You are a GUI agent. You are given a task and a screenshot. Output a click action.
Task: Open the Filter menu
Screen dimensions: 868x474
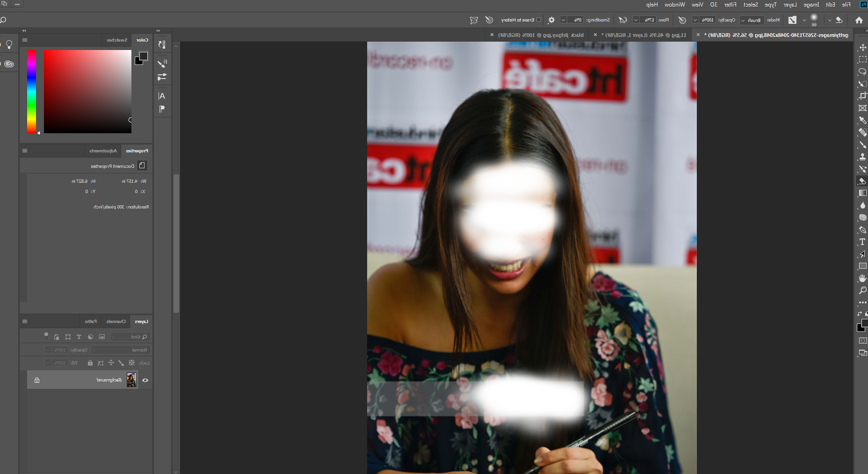coord(730,5)
